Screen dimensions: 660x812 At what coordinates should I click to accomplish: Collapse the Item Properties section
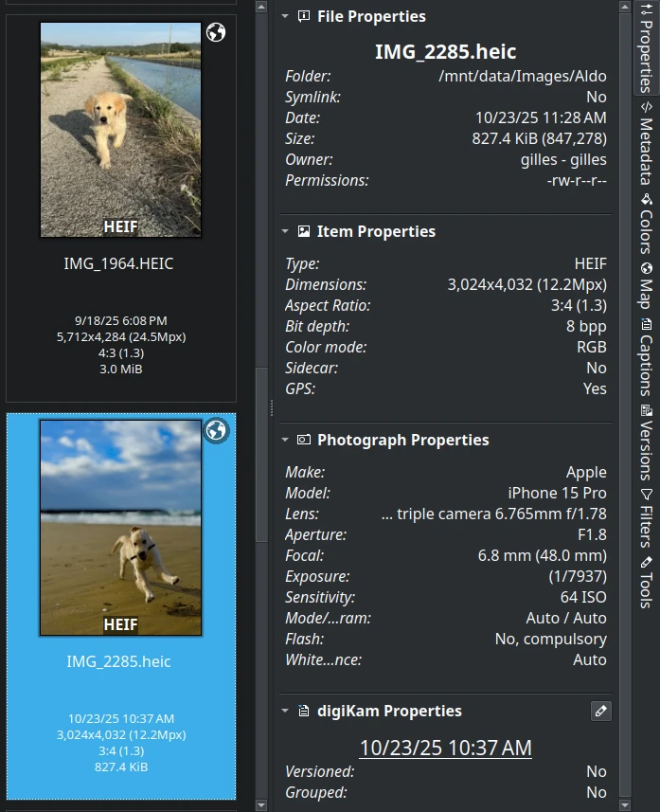point(285,231)
